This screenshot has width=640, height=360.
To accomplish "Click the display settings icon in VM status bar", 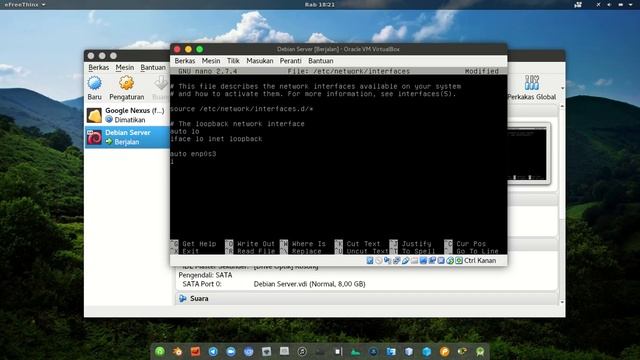I will [423, 260].
